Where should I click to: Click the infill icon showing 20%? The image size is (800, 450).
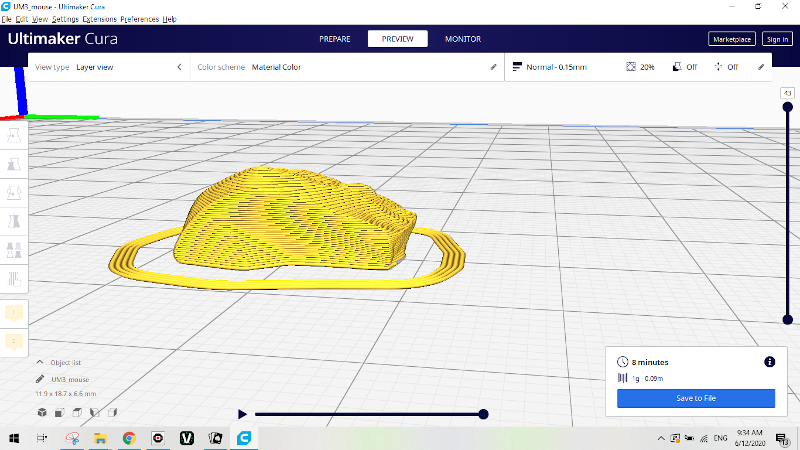tap(631, 67)
